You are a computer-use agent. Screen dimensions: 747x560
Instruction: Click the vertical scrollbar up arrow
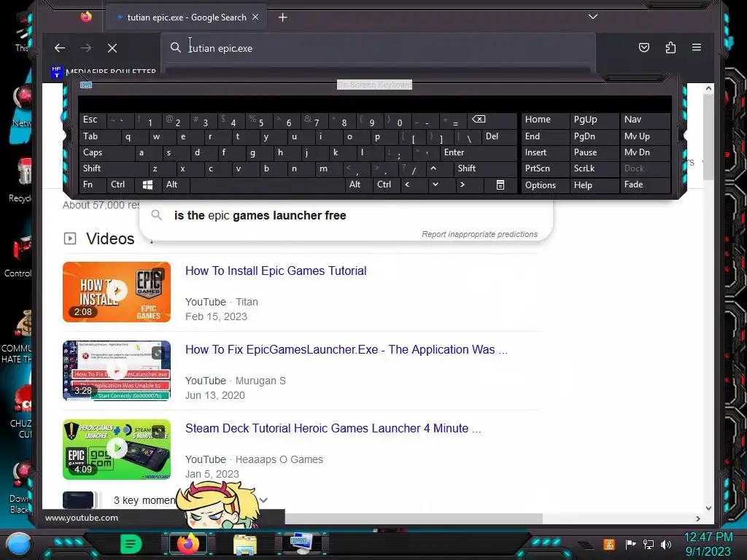(x=708, y=88)
